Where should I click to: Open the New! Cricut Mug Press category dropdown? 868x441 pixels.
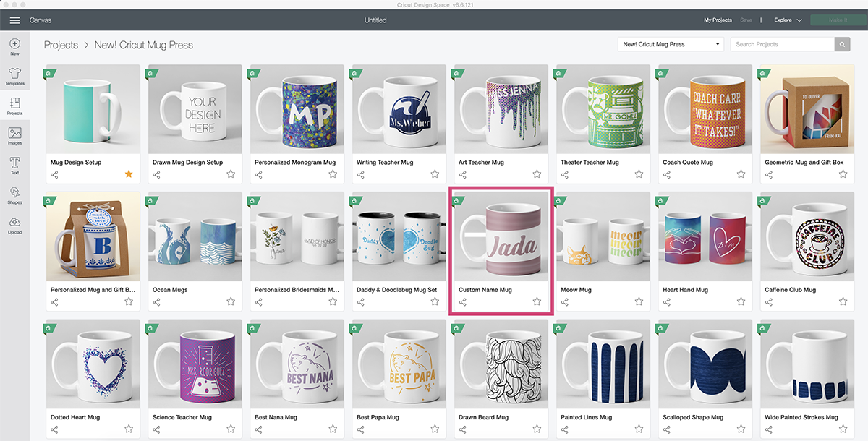[x=671, y=44]
